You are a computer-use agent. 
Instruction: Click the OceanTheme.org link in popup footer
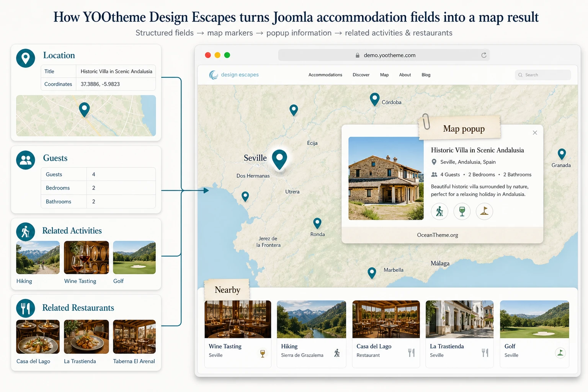pos(438,235)
